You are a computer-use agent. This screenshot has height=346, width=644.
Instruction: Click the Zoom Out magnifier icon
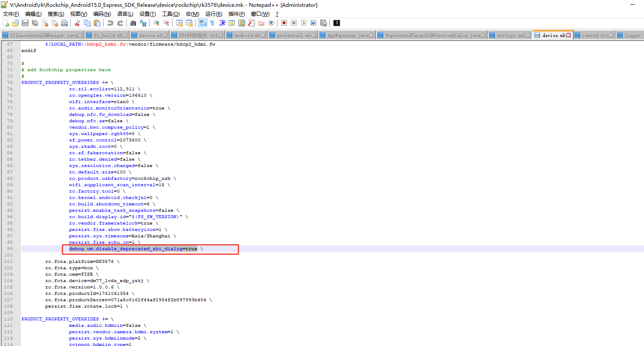click(x=166, y=23)
